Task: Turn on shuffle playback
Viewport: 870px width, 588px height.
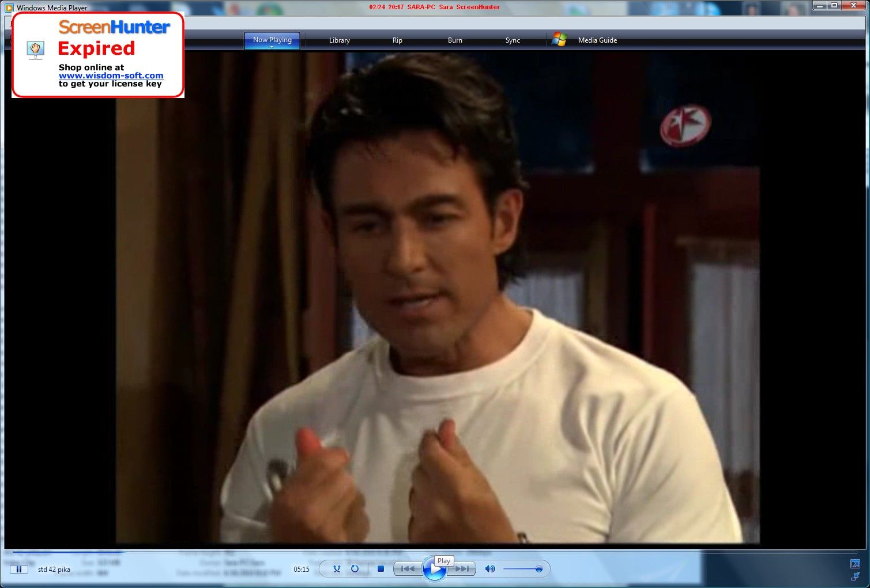Action: coord(337,569)
